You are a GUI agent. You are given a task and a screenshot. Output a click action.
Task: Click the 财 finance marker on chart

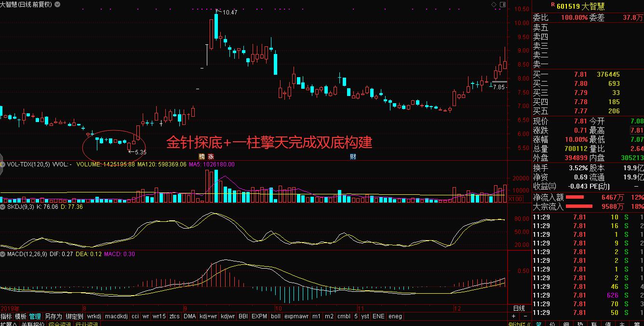click(x=353, y=157)
